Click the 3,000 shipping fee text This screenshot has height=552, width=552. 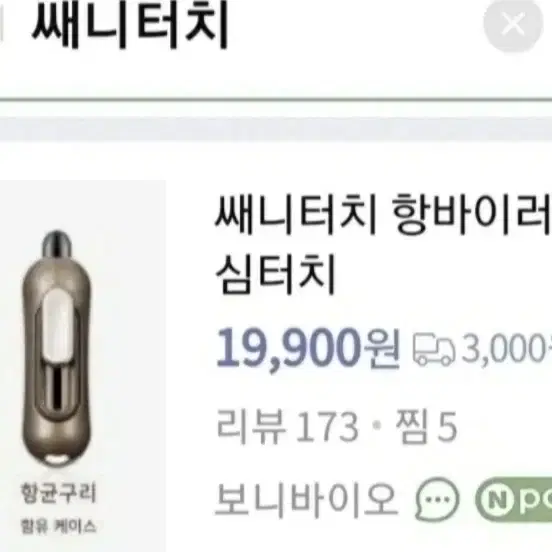[x=506, y=349]
